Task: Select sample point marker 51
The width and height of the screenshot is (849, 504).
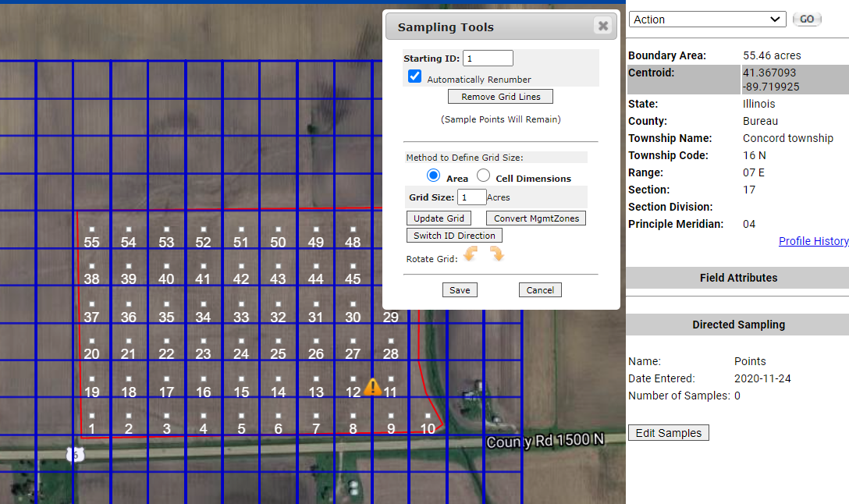Action: pos(241,229)
